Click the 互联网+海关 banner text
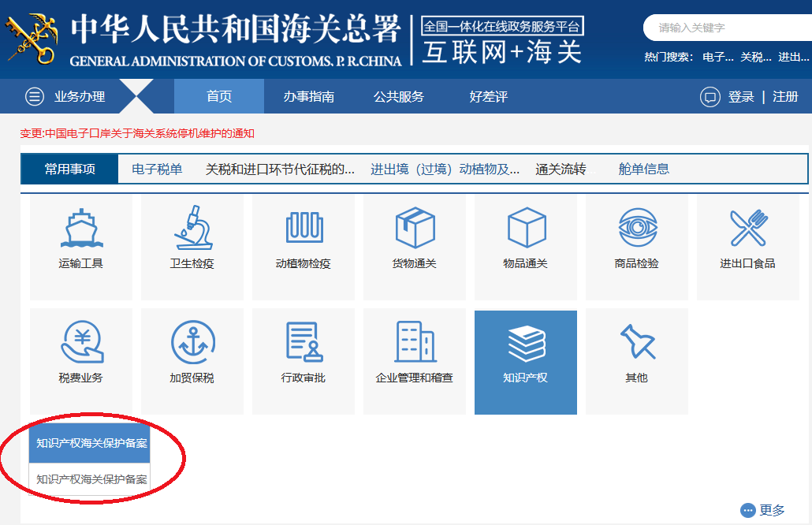This screenshot has width=812, height=525. coord(502,52)
